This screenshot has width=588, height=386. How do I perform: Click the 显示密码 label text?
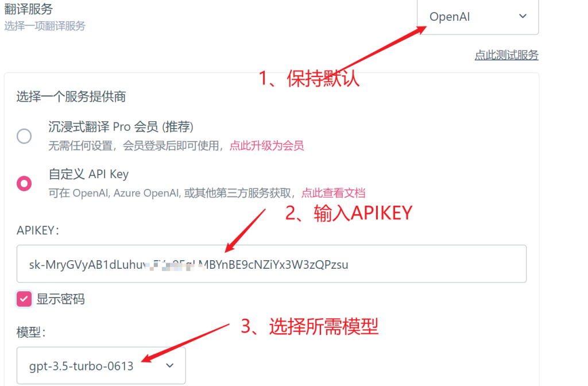[60, 299]
